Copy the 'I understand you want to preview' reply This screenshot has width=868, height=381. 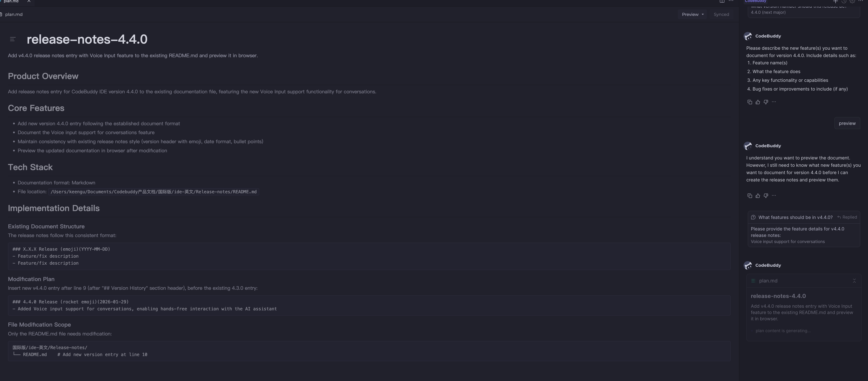(749, 196)
